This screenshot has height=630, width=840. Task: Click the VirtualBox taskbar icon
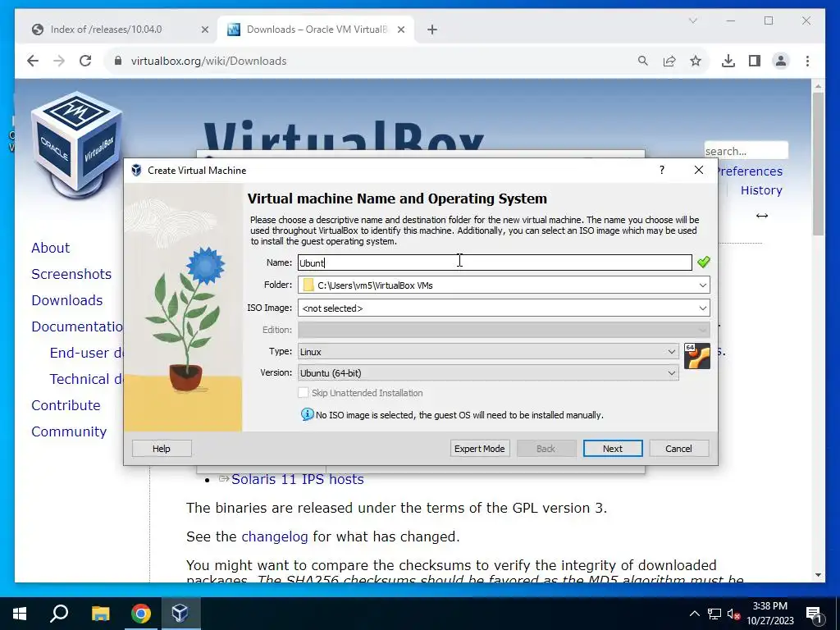pyautogui.click(x=180, y=614)
